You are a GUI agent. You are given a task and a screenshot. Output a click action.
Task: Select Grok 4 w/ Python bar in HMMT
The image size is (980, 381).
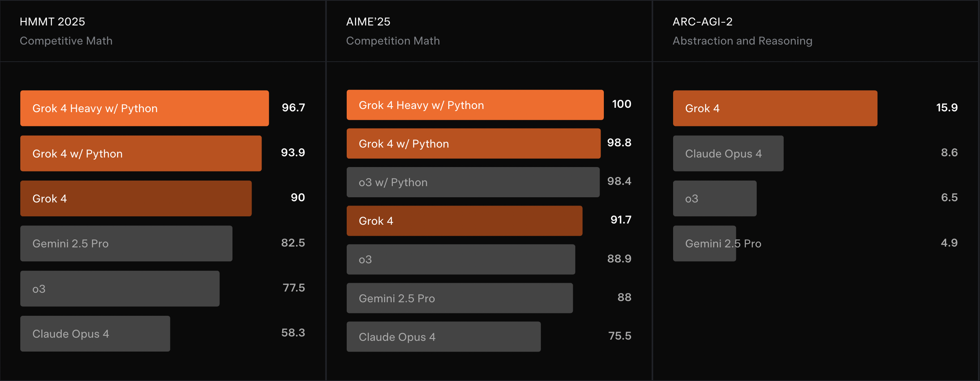(141, 154)
